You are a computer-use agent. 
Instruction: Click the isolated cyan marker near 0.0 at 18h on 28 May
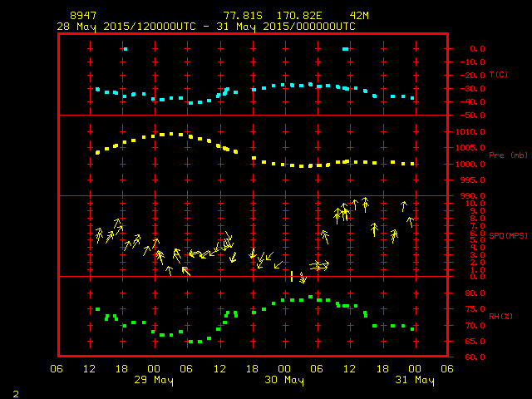tap(126, 49)
